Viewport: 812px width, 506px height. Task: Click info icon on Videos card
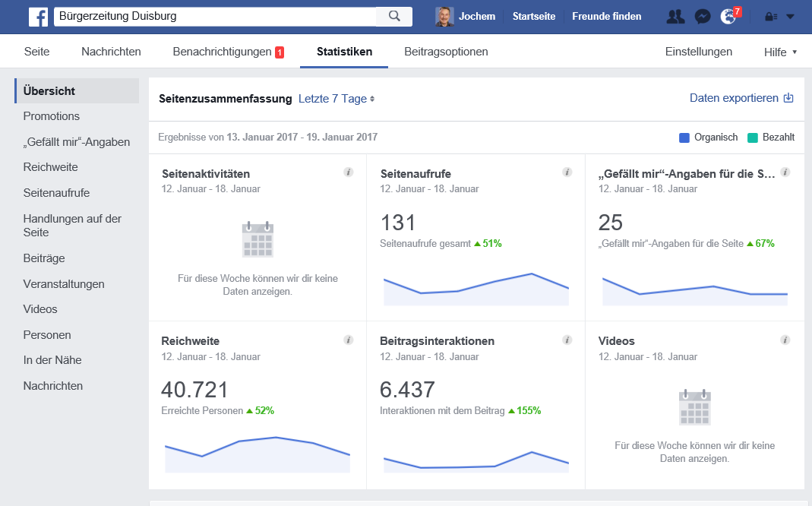click(785, 340)
